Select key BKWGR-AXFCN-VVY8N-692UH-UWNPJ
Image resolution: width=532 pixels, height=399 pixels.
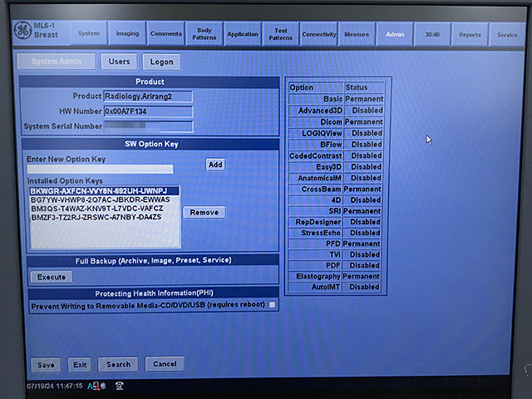pos(104,191)
